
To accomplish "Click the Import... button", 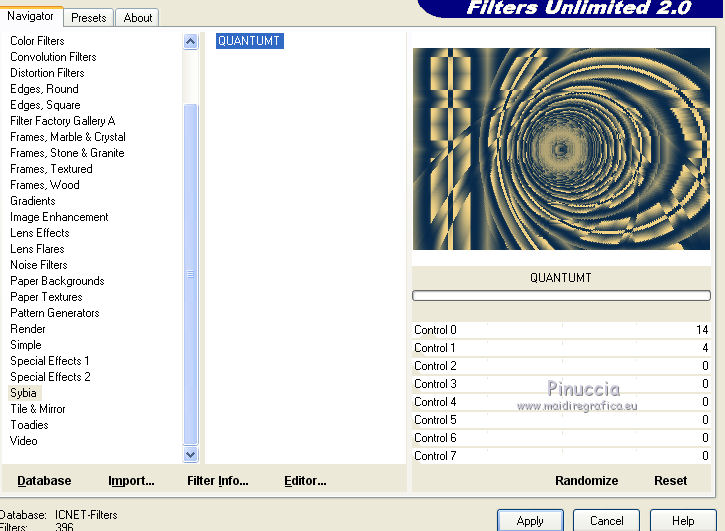I will 131,481.
